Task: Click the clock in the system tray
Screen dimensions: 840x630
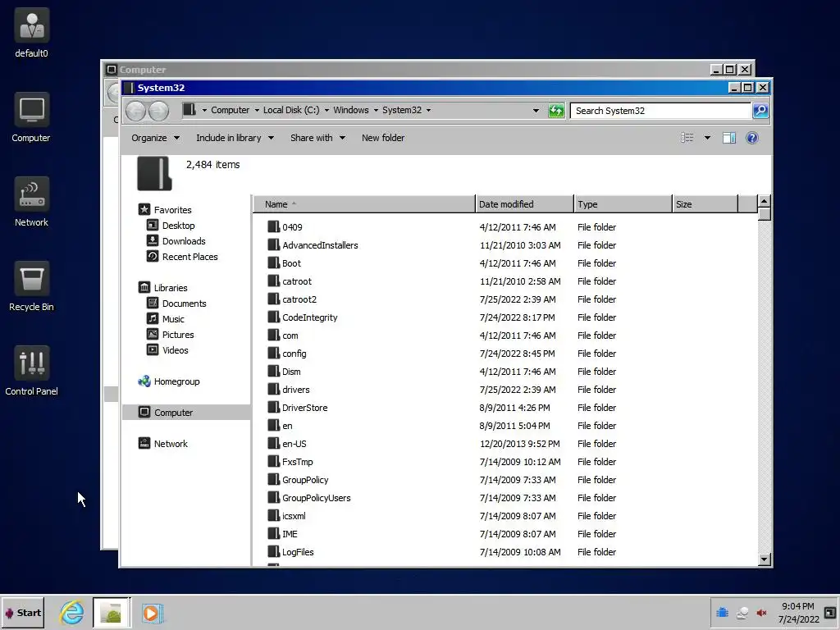Action: pyautogui.click(x=798, y=613)
